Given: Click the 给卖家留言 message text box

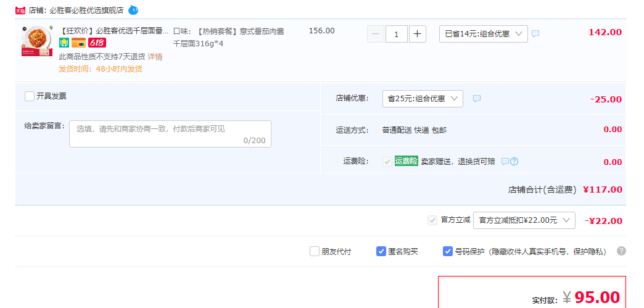Looking at the screenshot, I should click(x=170, y=134).
